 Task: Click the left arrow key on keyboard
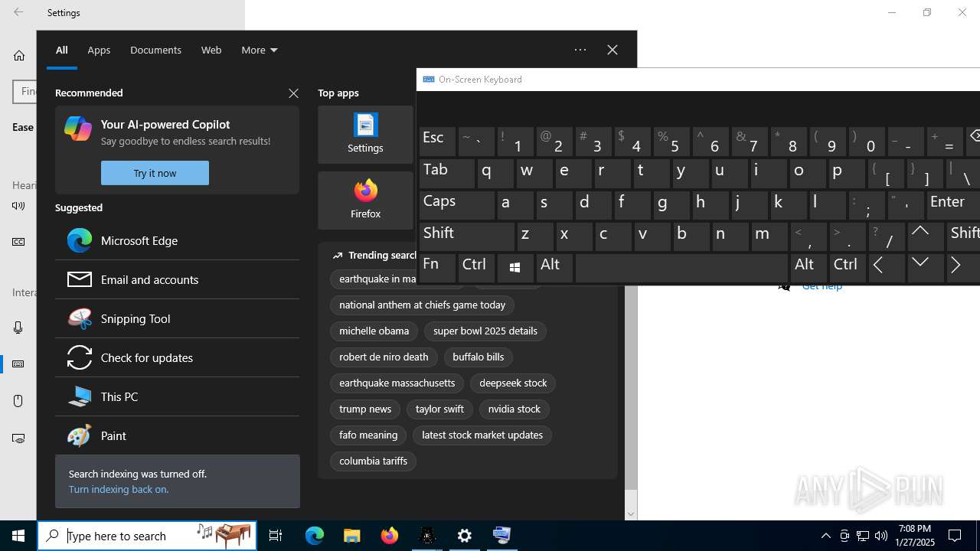[886, 268]
